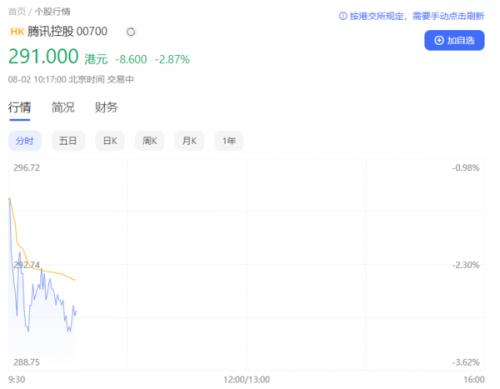Click the end of the yellow average line

click(x=76, y=280)
